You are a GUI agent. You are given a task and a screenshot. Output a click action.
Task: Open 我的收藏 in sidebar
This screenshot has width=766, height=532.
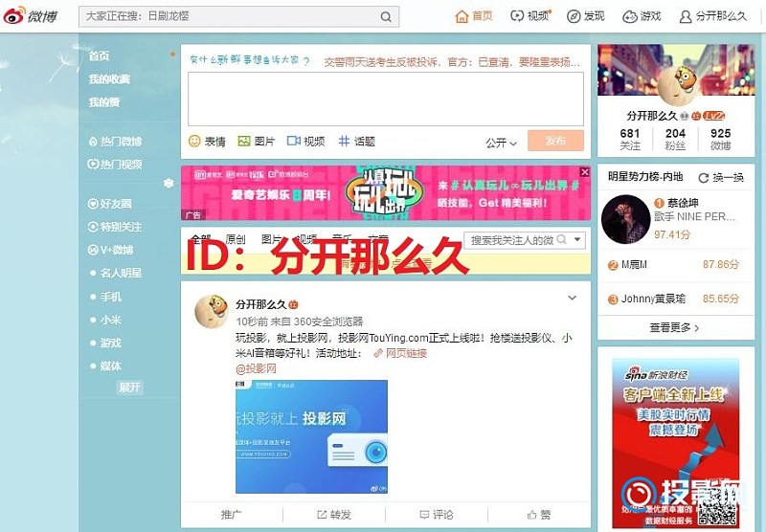coord(109,79)
